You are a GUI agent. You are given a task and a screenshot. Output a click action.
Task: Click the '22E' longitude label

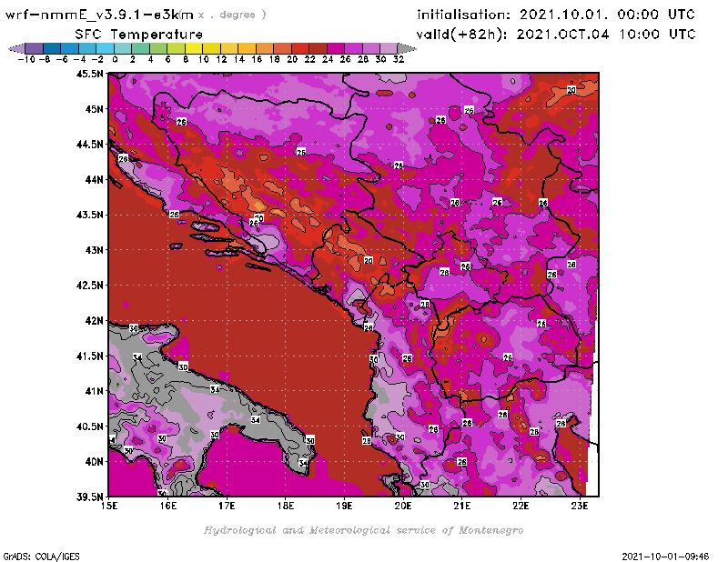(521, 506)
